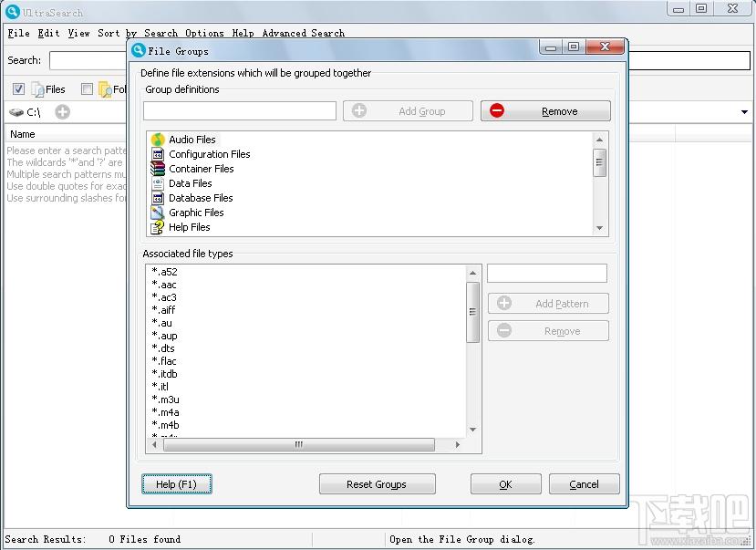Click the plus icon beside the C:\ drive

(63, 112)
